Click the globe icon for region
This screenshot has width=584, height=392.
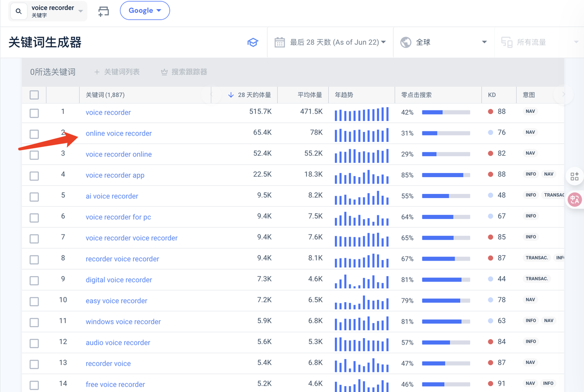coord(406,42)
